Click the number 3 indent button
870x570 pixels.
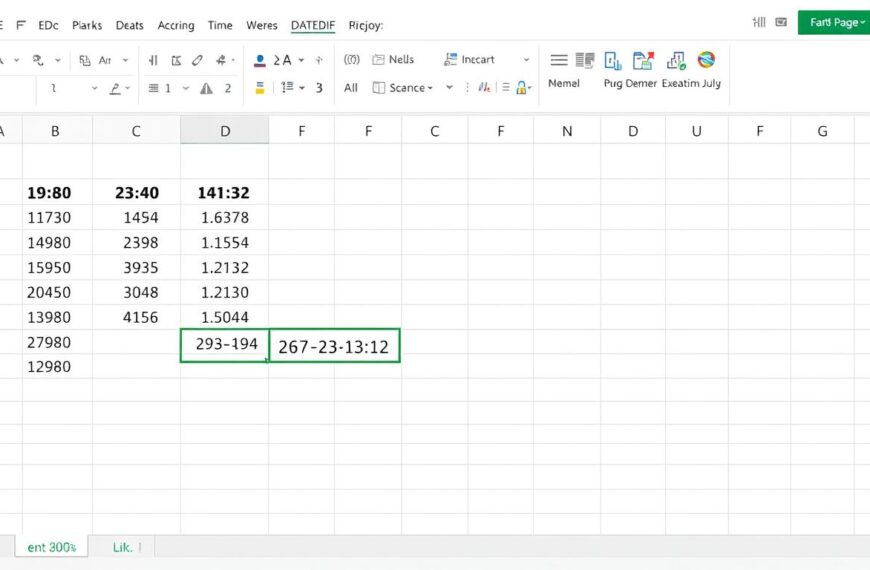319,88
